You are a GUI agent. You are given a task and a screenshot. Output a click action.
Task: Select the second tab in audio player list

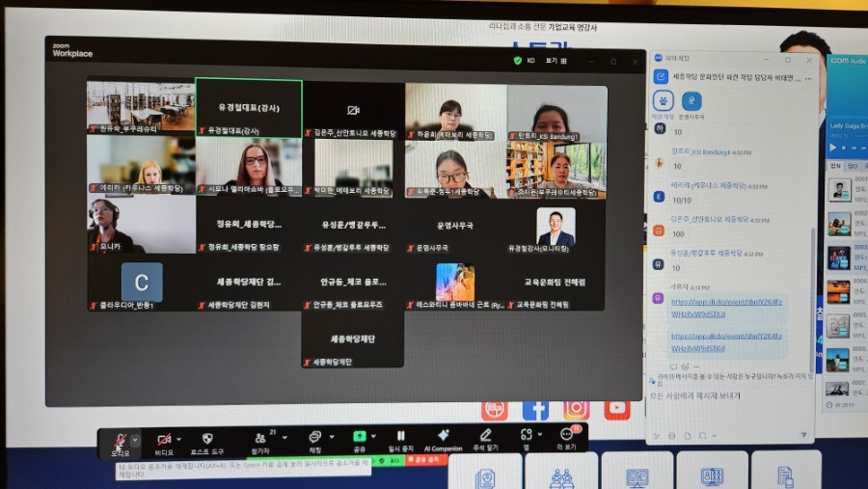point(852,166)
